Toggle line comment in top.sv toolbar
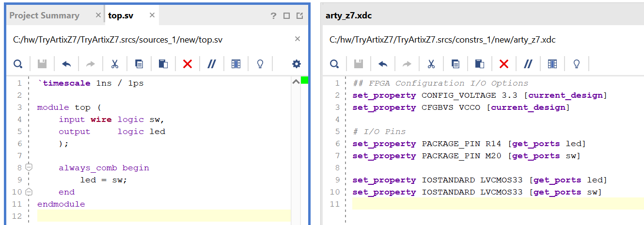Image resolution: width=644 pixels, height=225 pixels. click(212, 64)
